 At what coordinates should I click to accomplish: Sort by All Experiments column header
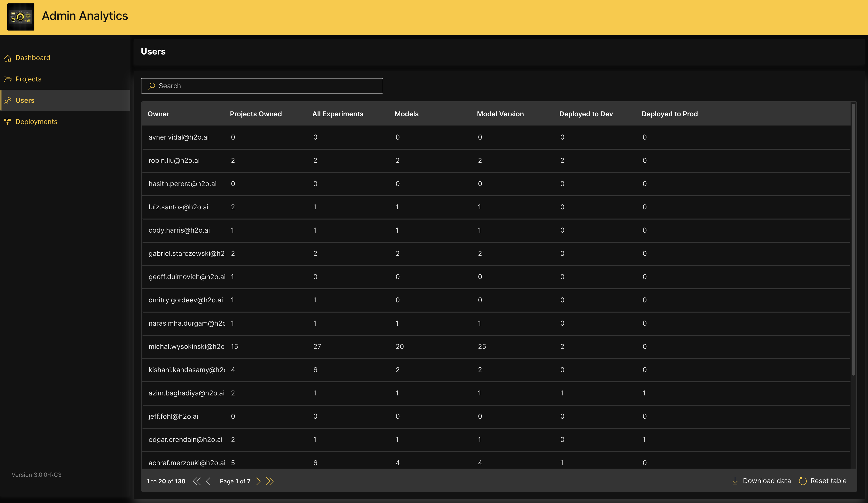[x=338, y=114]
